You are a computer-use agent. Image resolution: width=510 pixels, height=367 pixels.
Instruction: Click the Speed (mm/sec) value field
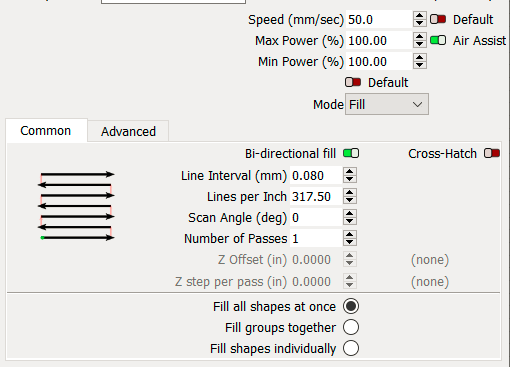[379, 19]
